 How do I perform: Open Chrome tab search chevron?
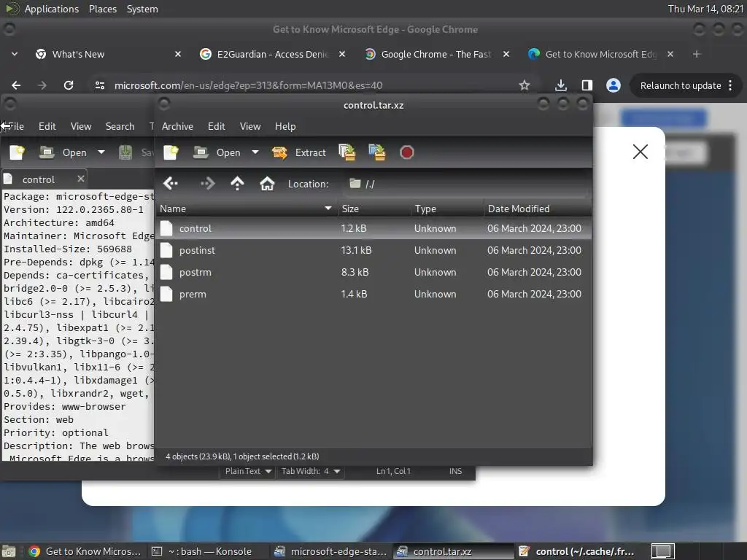pos(15,54)
